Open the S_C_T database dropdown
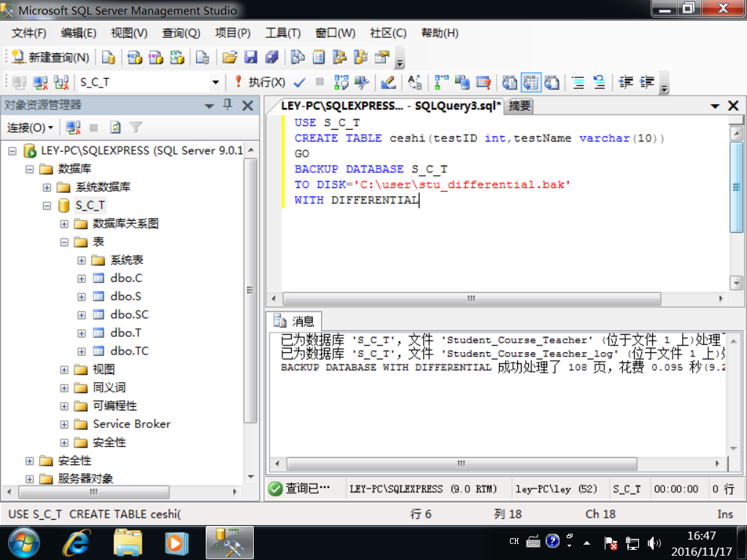Image resolution: width=747 pixels, height=560 pixels. click(x=215, y=82)
